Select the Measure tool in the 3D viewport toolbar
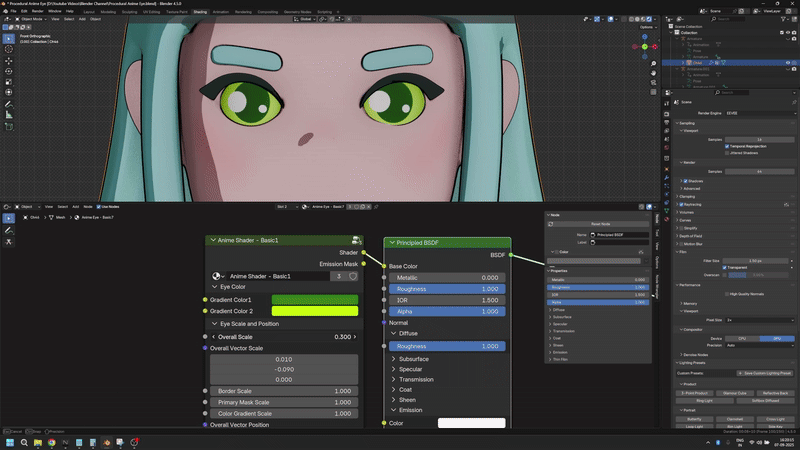Viewport: 800px width, 450px height. coord(9,115)
